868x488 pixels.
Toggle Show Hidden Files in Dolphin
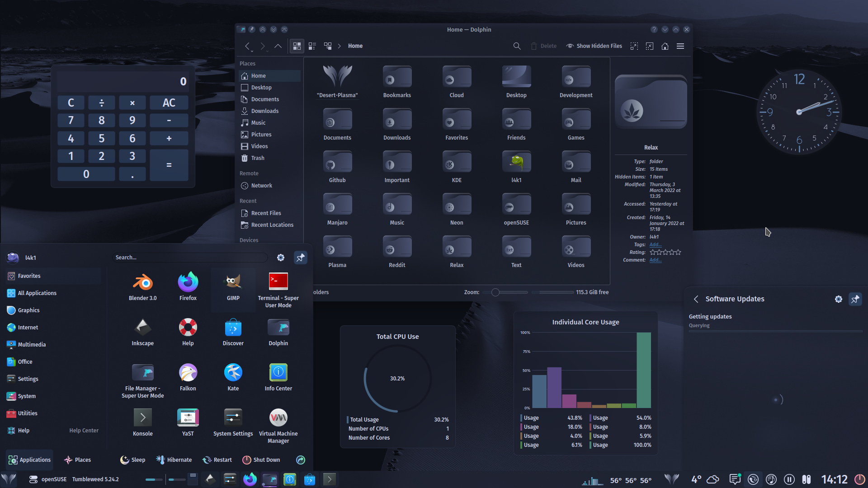(x=594, y=46)
